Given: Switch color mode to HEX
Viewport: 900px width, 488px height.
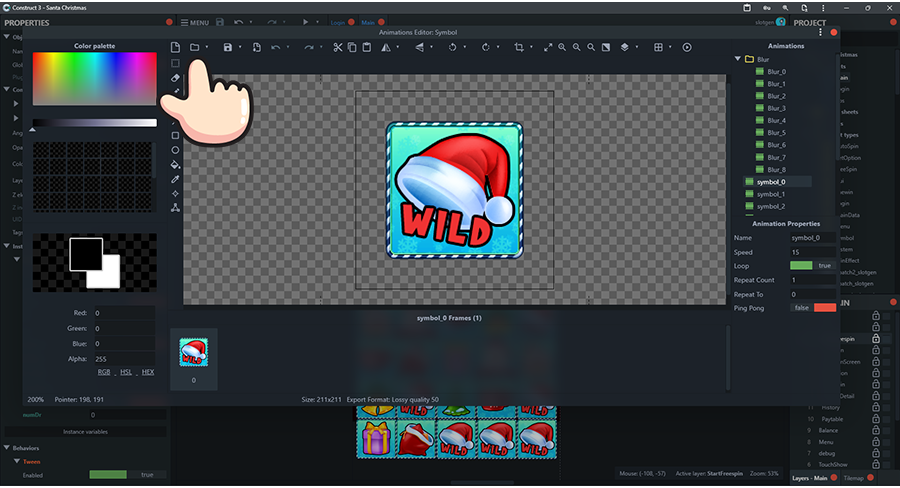Looking at the screenshot, I should [148, 372].
